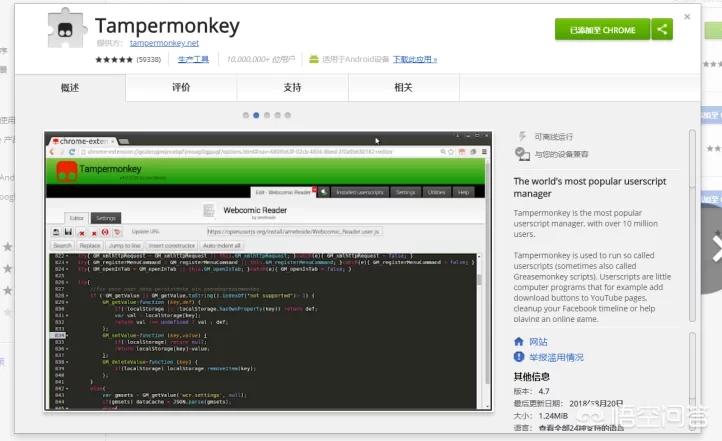Viewport: 722px width, 441px height.
Task: Select the first screenshot carousel dot
Action: 246,115
